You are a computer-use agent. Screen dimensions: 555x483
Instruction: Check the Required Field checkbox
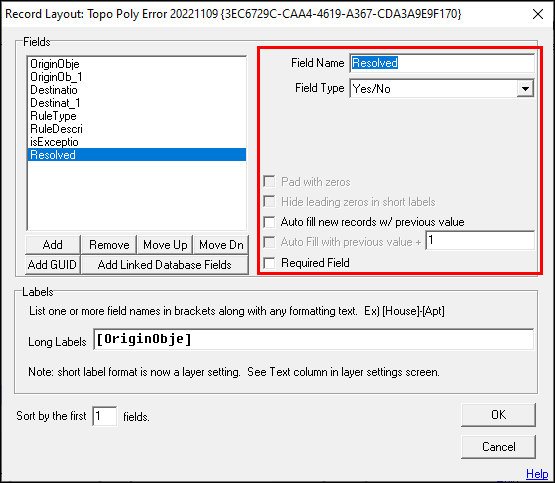[x=269, y=263]
